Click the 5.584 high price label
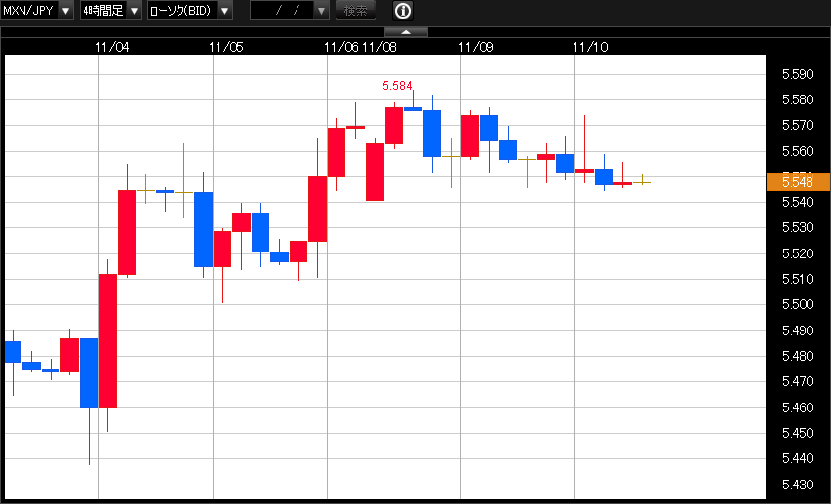Viewport: 831px width, 504px height. [397, 86]
